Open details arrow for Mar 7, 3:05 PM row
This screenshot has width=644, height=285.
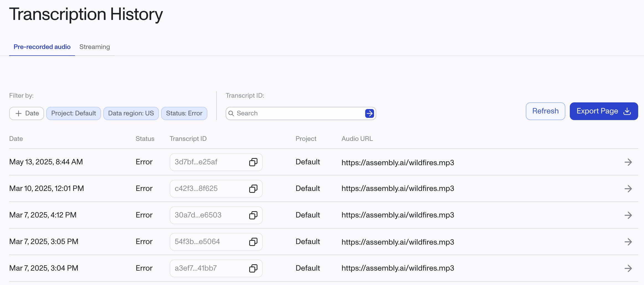pyautogui.click(x=628, y=242)
